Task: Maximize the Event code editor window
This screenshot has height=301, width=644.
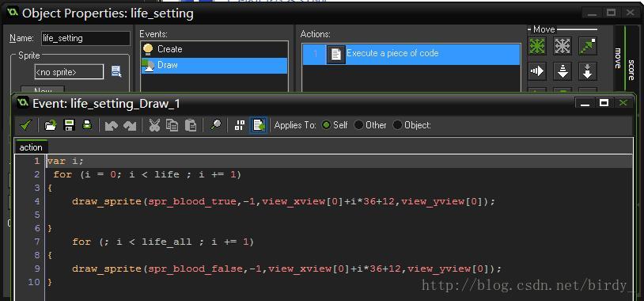Action: pyautogui.click(x=604, y=103)
